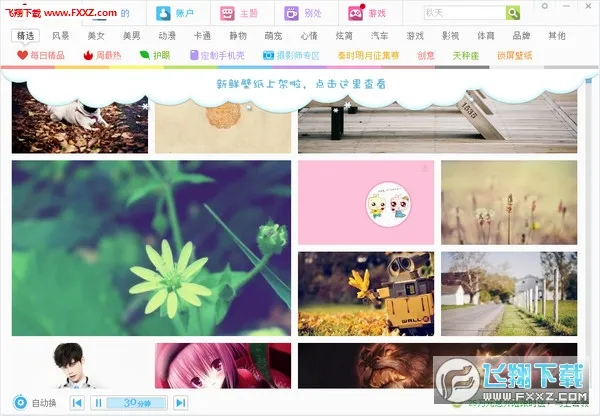
Task: Open 定制手机壳 phone case link
Action: (217, 55)
